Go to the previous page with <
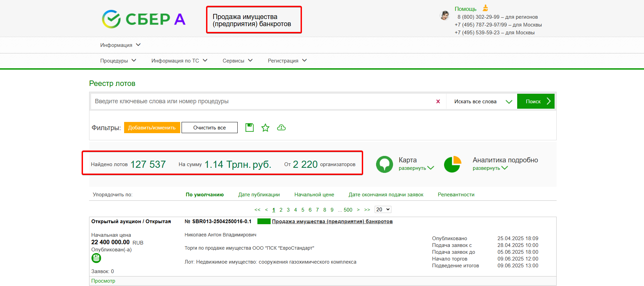 pyautogui.click(x=267, y=210)
